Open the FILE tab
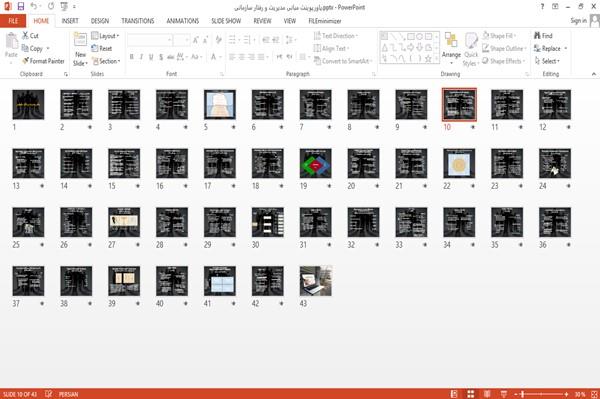This screenshot has height=399, width=600. (x=13, y=21)
